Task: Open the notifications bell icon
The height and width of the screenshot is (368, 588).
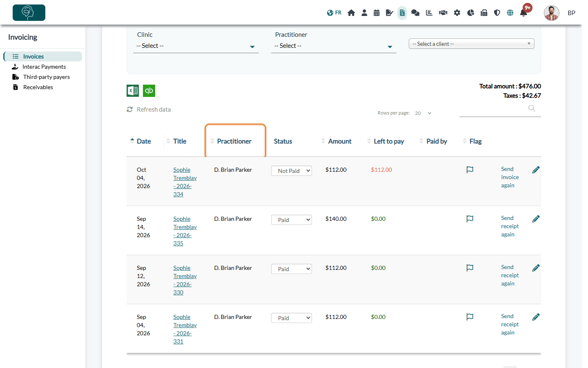Action: pos(523,13)
